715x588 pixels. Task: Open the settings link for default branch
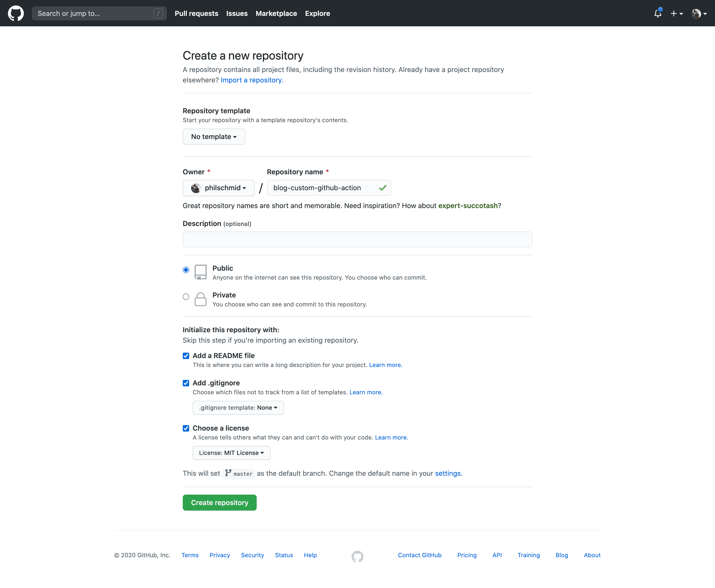pos(448,473)
